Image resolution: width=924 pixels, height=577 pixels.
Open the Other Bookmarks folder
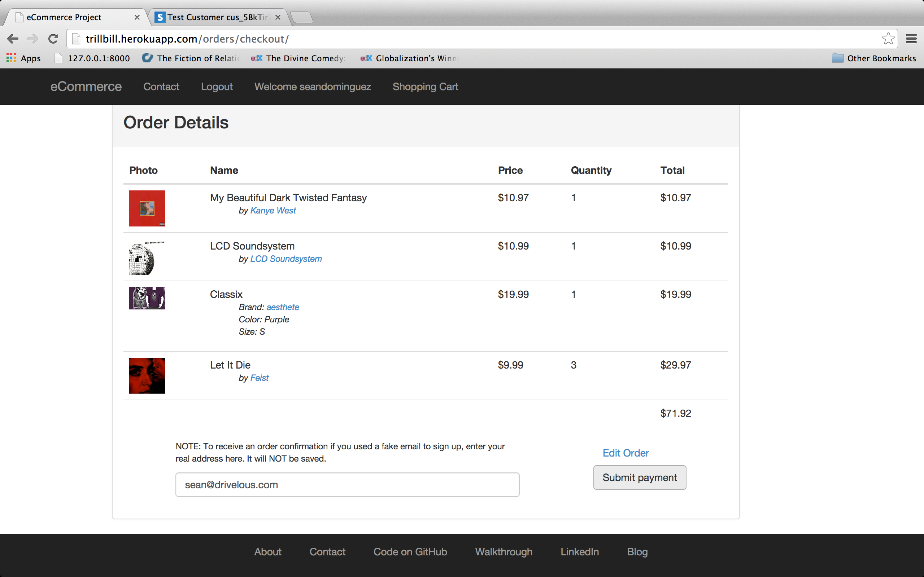point(873,58)
